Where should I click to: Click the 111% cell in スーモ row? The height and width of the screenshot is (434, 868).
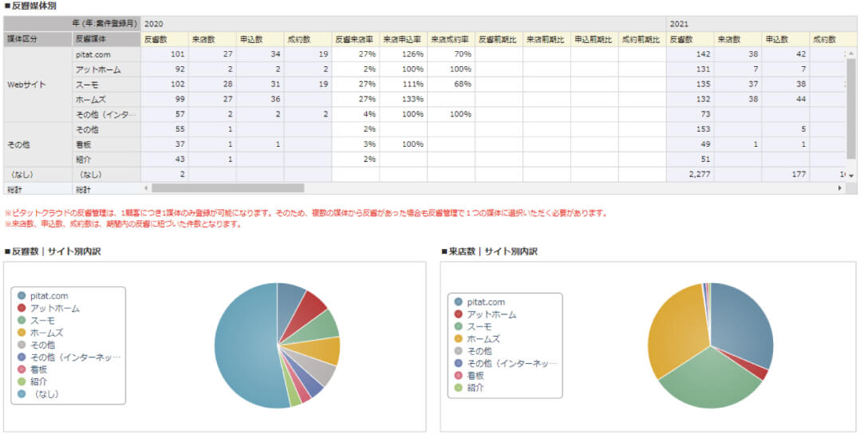403,85
